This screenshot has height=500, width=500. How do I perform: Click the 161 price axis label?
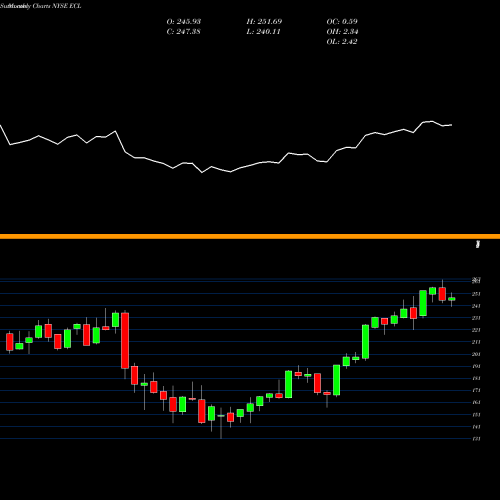(476, 402)
